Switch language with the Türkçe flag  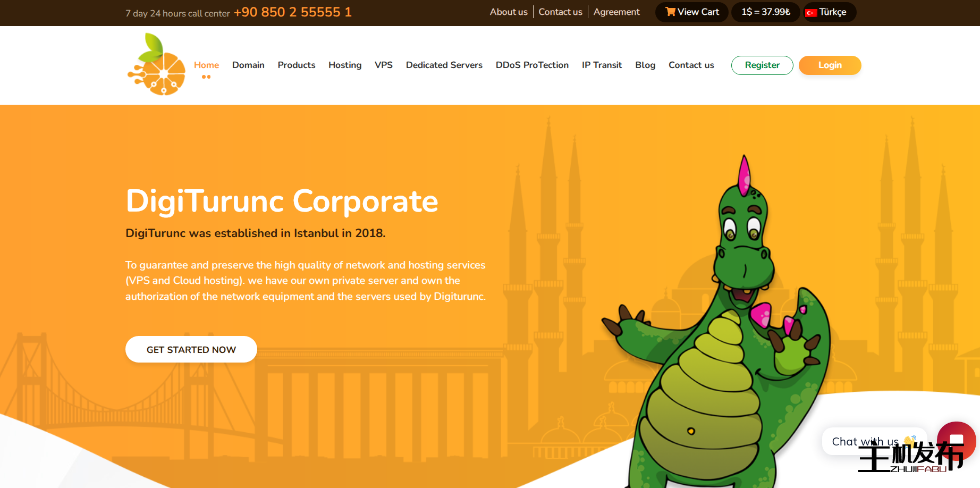point(829,12)
